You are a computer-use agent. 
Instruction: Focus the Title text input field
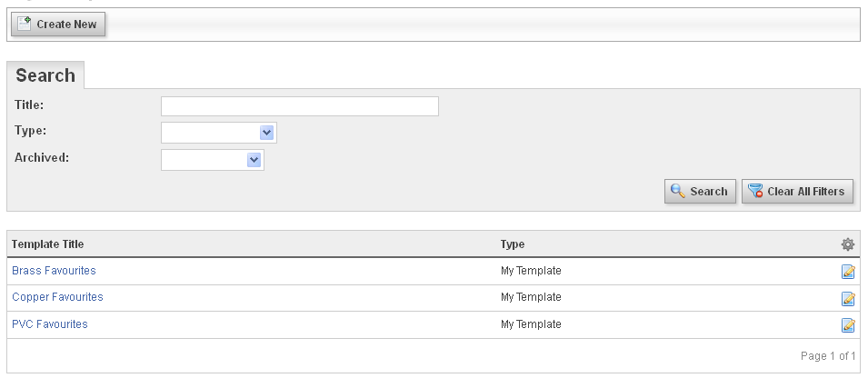299,106
